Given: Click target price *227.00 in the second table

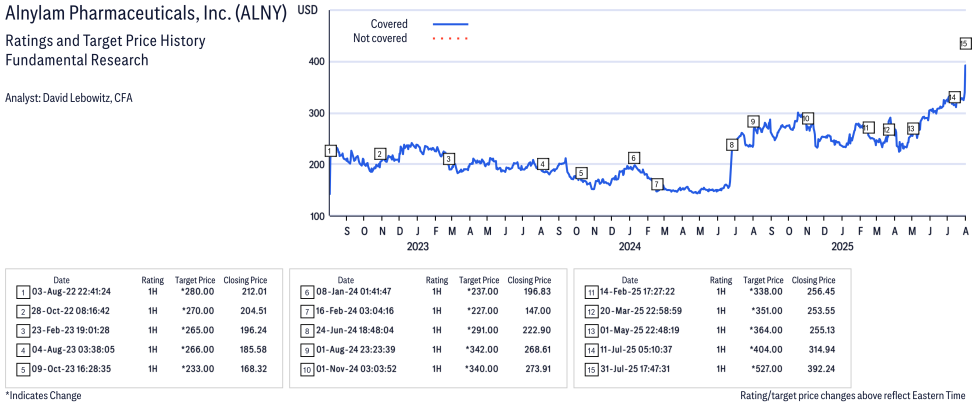Looking at the screenshot, I should pos(482,311).
